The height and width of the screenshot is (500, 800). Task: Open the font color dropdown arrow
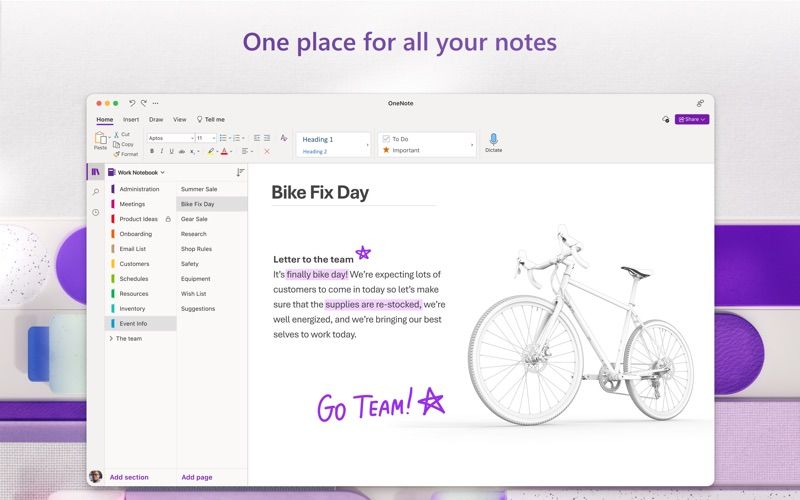pos(231,152)
